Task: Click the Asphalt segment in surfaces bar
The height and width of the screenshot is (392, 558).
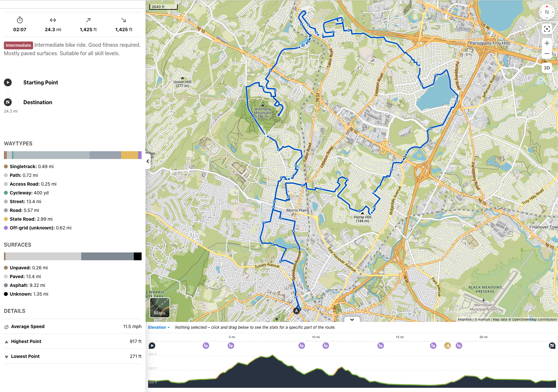Action: [107, 256]
